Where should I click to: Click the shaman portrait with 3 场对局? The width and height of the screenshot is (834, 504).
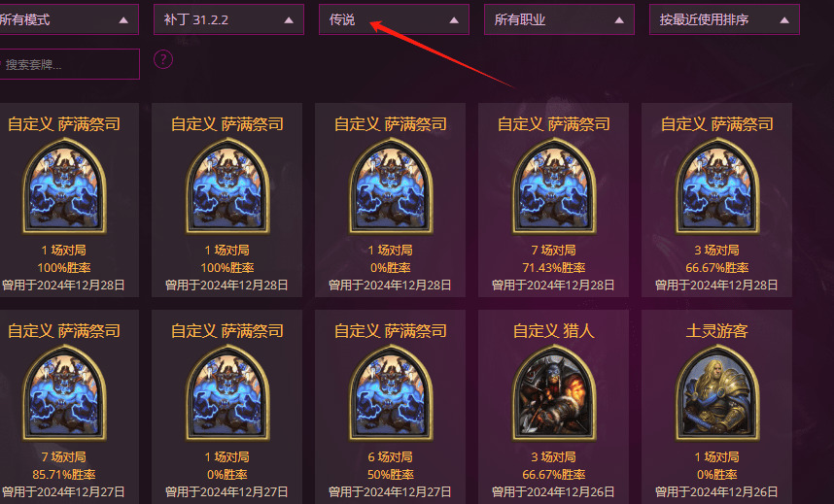pos(717,186)
